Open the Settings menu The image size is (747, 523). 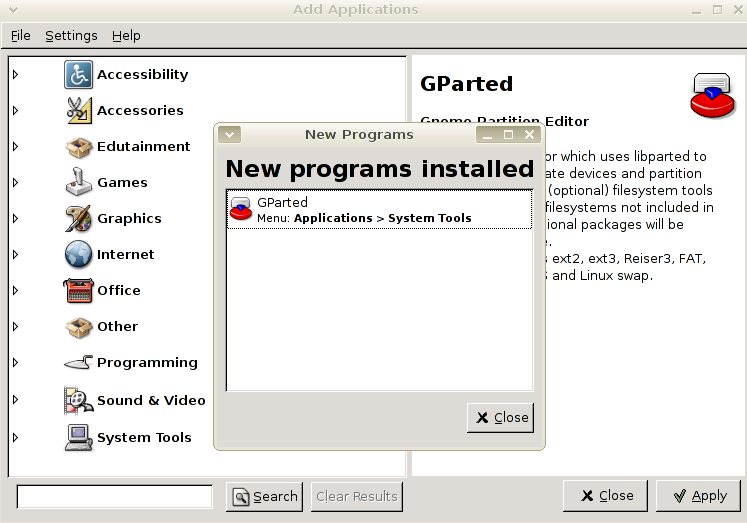click(71, 36)
